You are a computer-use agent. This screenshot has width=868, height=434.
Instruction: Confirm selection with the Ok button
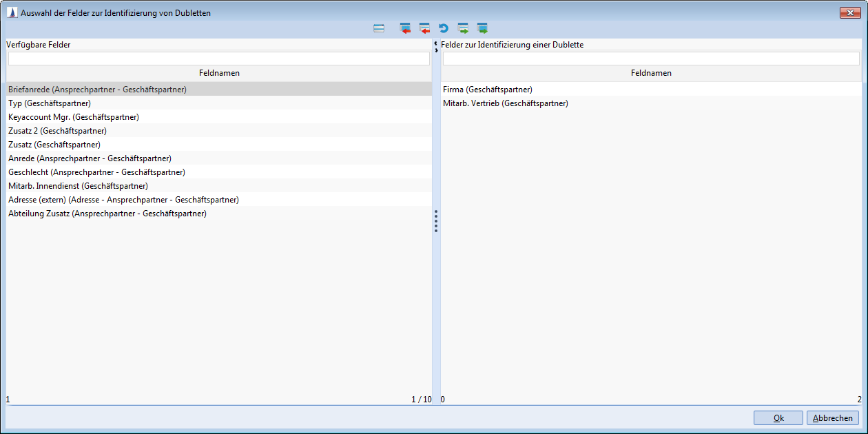pos(778,418)
